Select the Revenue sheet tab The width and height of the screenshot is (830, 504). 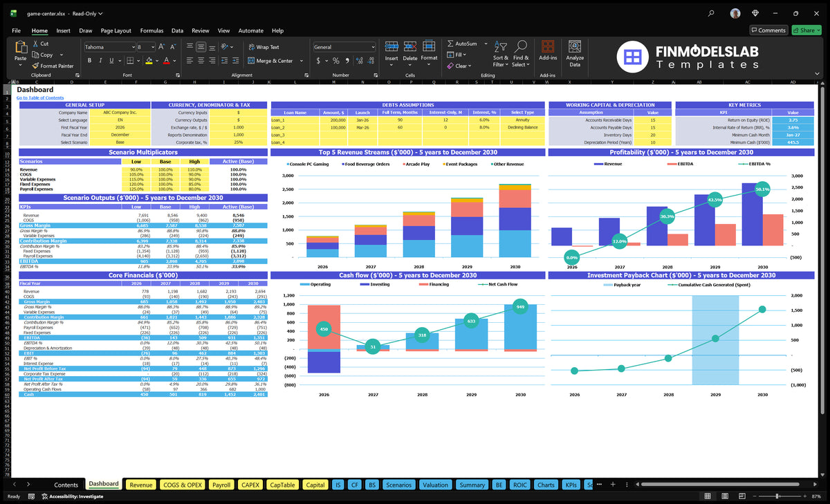coord(141,485)
